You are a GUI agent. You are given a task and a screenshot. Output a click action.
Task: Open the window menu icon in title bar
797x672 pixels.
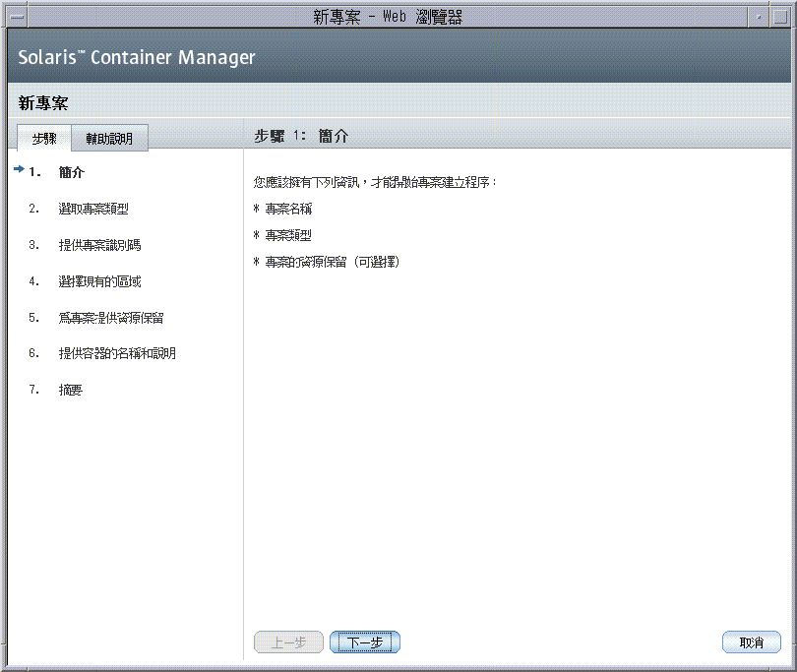[x=17, y=17]
